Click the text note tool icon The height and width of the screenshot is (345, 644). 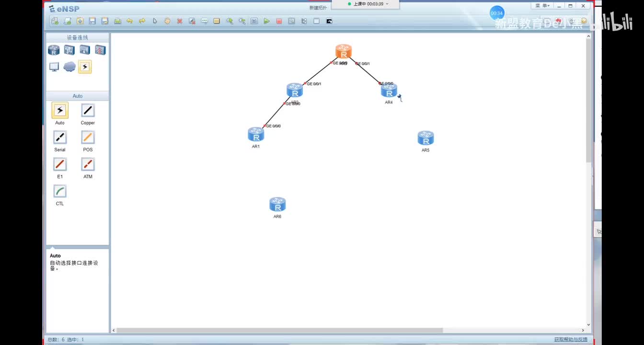point(205,21)
